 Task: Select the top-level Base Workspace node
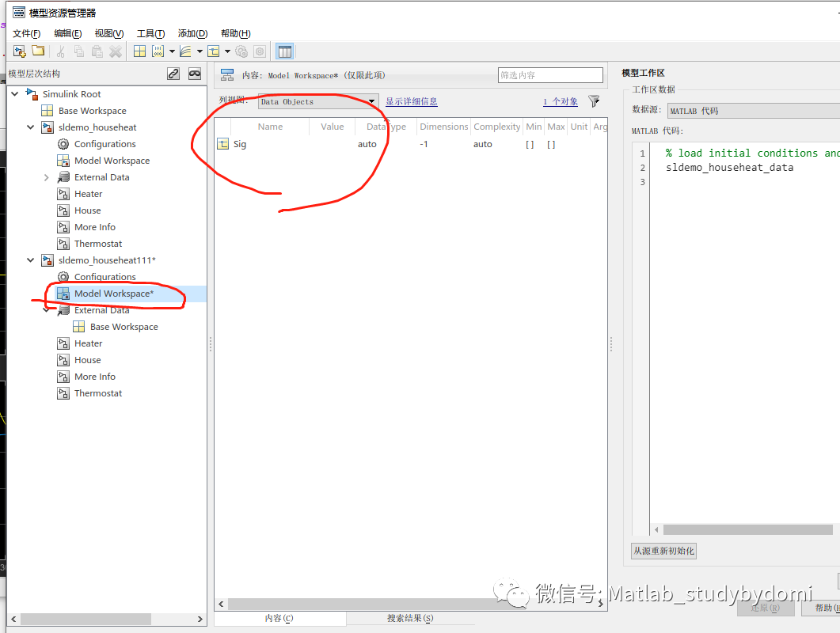point(92,111)
